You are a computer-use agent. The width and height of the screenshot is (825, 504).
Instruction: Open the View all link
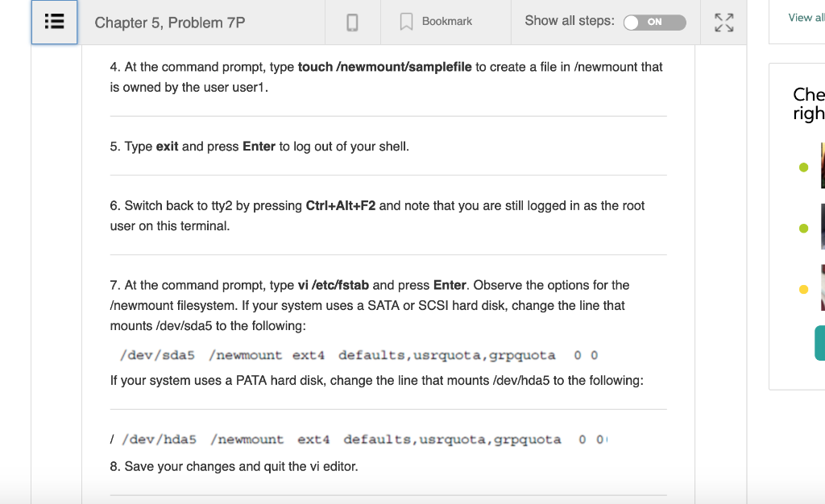(806, 16)
